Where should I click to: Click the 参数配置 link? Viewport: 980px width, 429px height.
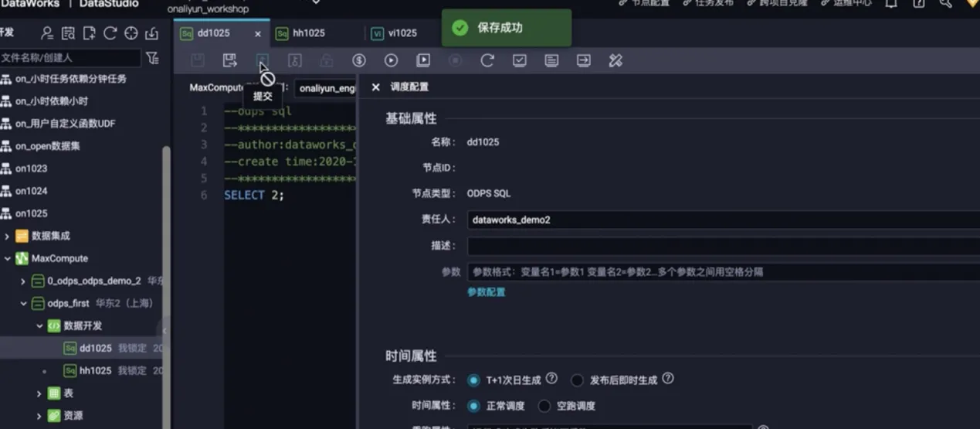487,292
